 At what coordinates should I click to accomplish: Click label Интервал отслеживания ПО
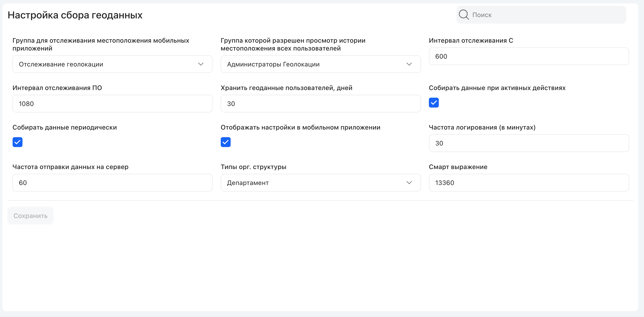click(57, 88)
